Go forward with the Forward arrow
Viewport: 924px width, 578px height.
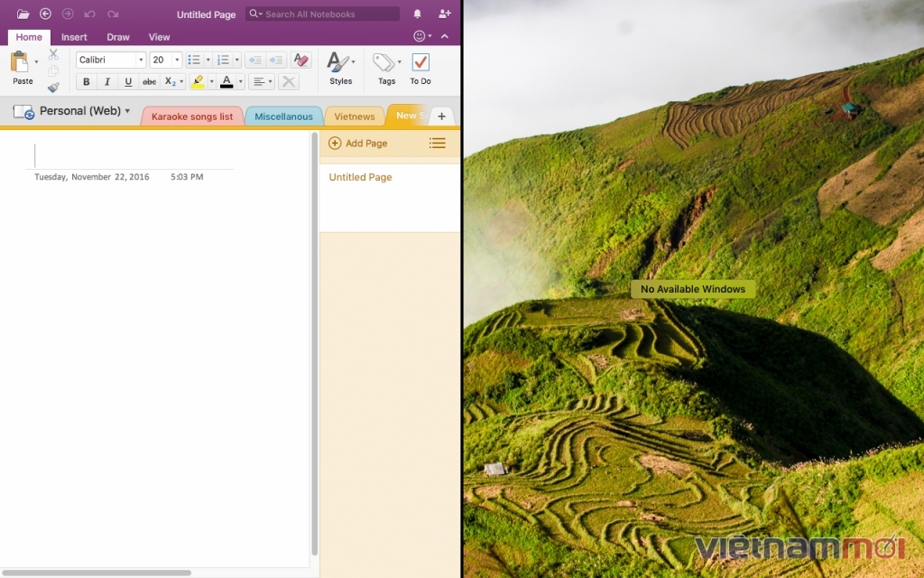point(68,14)
